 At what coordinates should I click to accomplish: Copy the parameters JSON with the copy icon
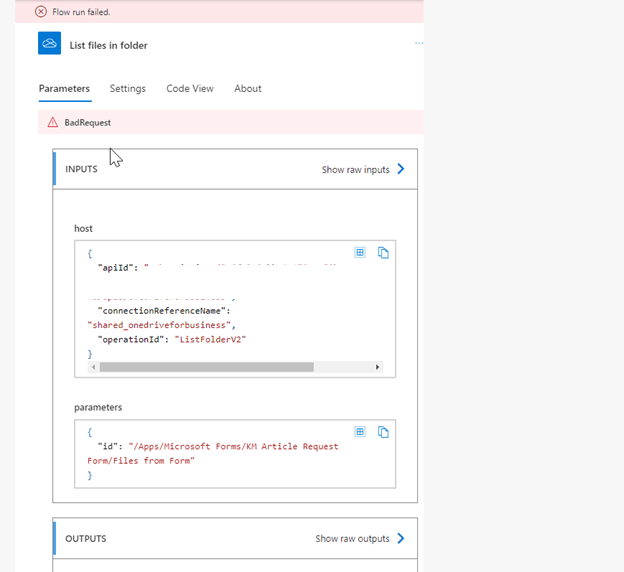(x=383, y=432)
